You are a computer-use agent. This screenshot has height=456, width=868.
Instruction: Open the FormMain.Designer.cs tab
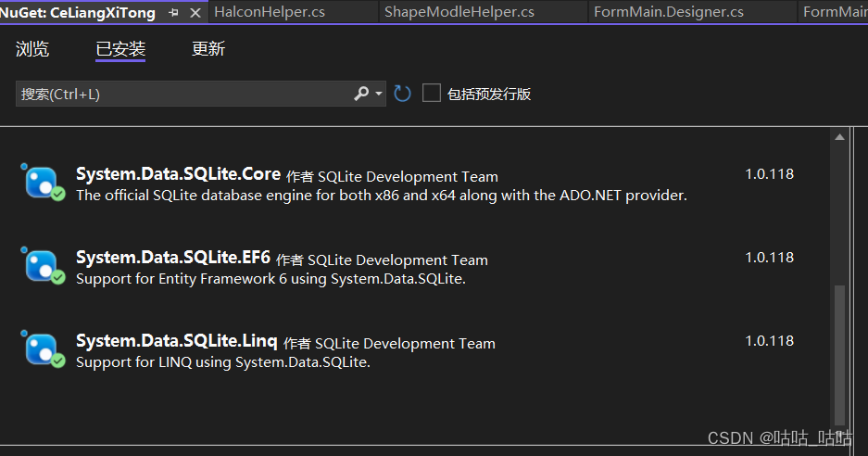click(669, 12)
